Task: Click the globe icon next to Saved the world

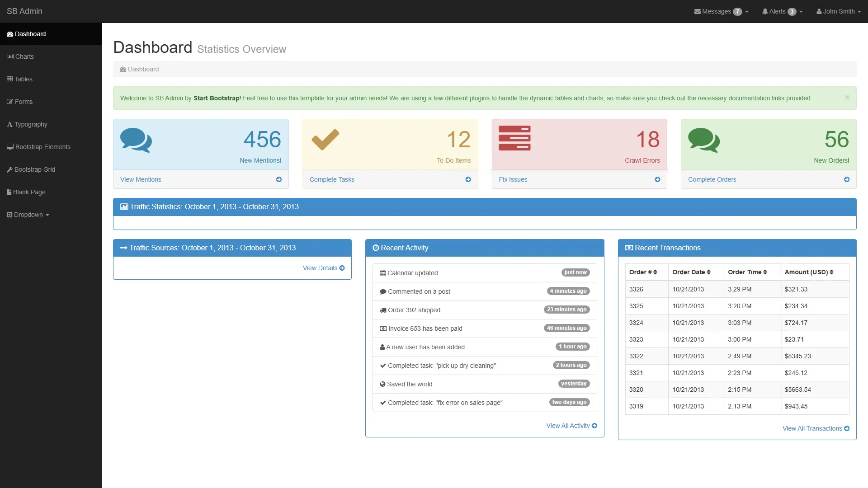Action: [x=382, y=384]
